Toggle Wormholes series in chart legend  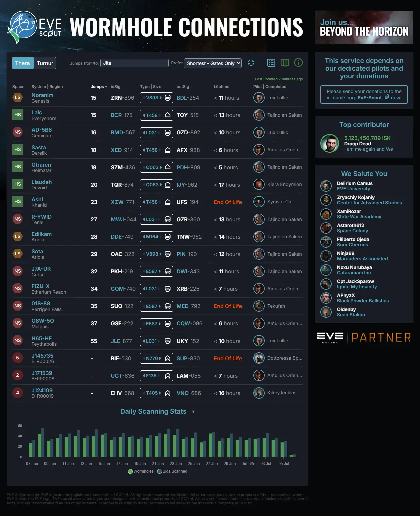(x=141, y=471)
